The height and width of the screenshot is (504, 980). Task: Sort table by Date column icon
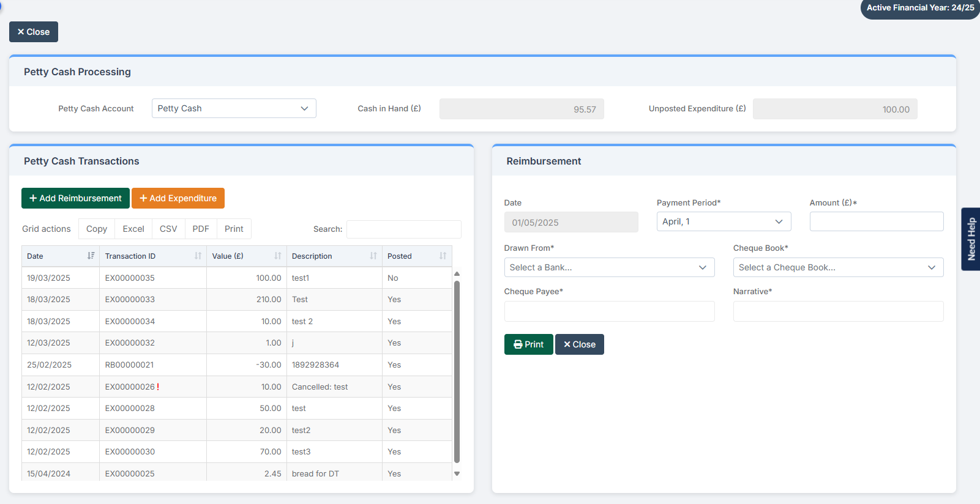tap(91, 256)
